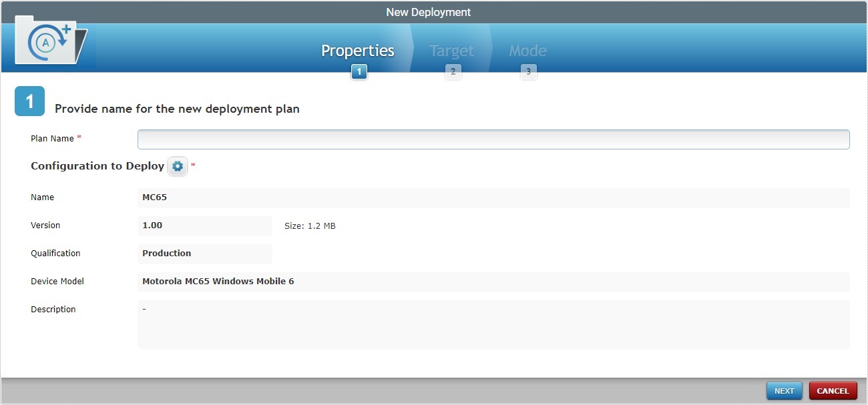868x405 pixels.
Task: Click the Version 1.00 field
Action: pos(204,226)
